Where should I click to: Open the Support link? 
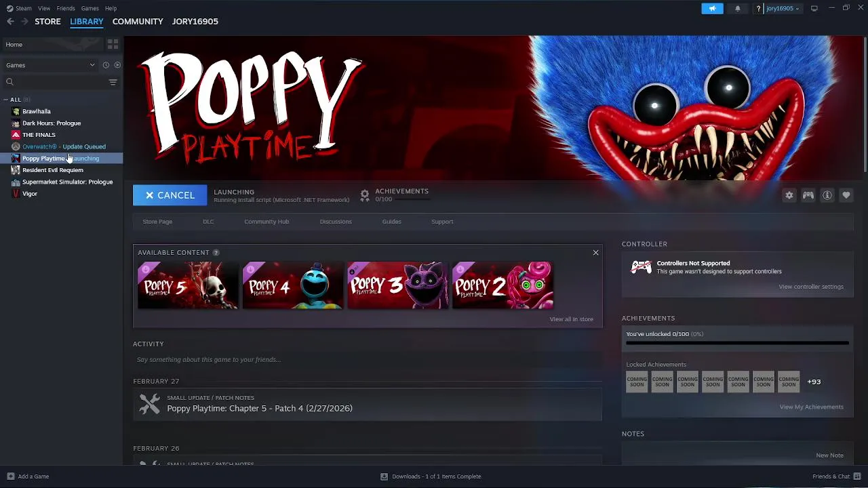pos(442,222)
